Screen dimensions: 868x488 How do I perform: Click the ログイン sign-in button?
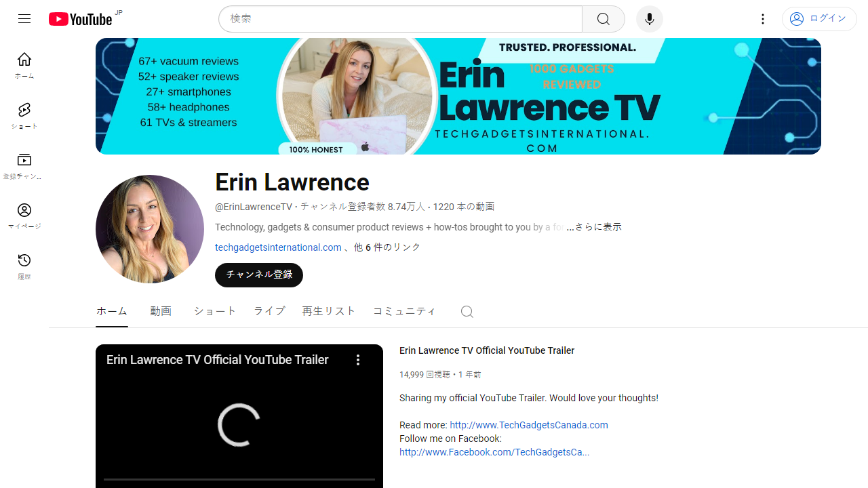point(819,19)
